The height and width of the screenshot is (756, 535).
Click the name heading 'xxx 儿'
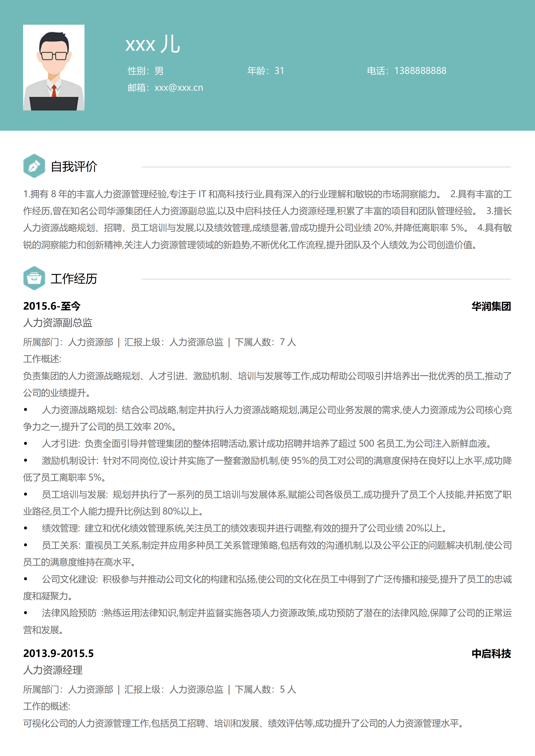tap(153, 44)
